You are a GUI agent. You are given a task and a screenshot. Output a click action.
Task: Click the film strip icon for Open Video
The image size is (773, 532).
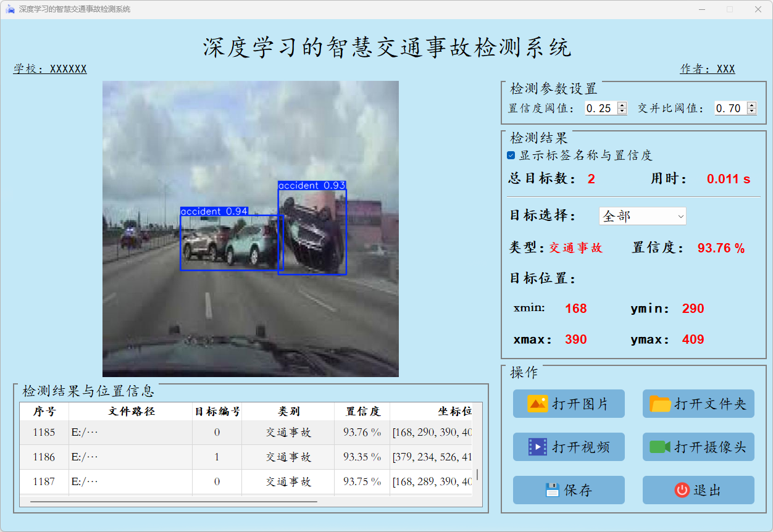[x=537, y=447]
